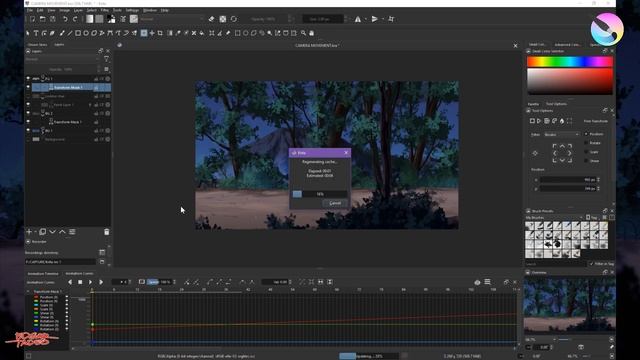Select the Rectangular Selection tool
640x360 pixels.
(x=238, y=33)
